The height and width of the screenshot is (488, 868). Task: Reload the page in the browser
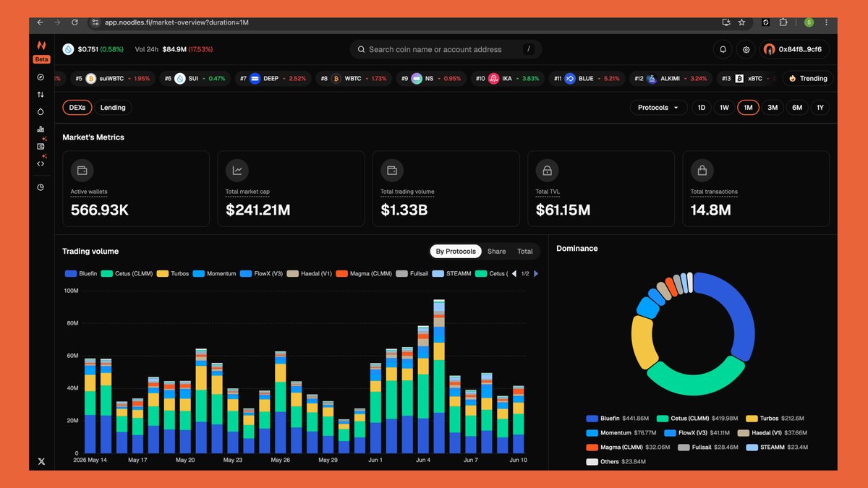(74, 22)
